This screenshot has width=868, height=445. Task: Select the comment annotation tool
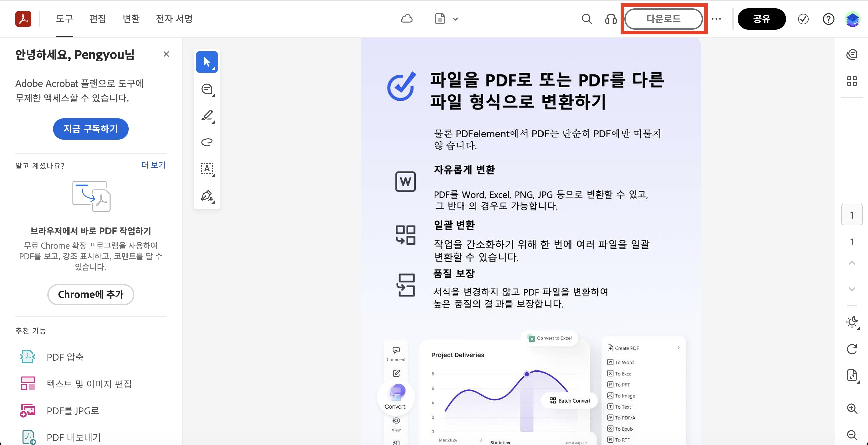(x=207, y=89)
